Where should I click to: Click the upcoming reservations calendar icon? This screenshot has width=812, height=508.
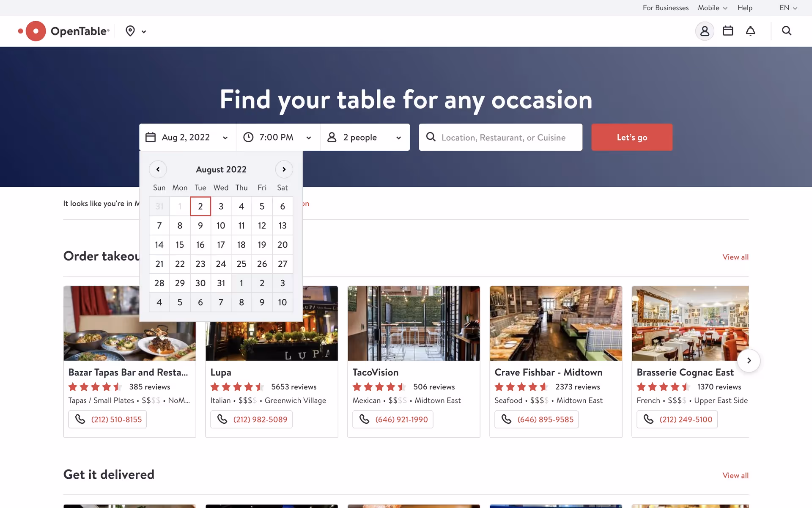(728, 31)
